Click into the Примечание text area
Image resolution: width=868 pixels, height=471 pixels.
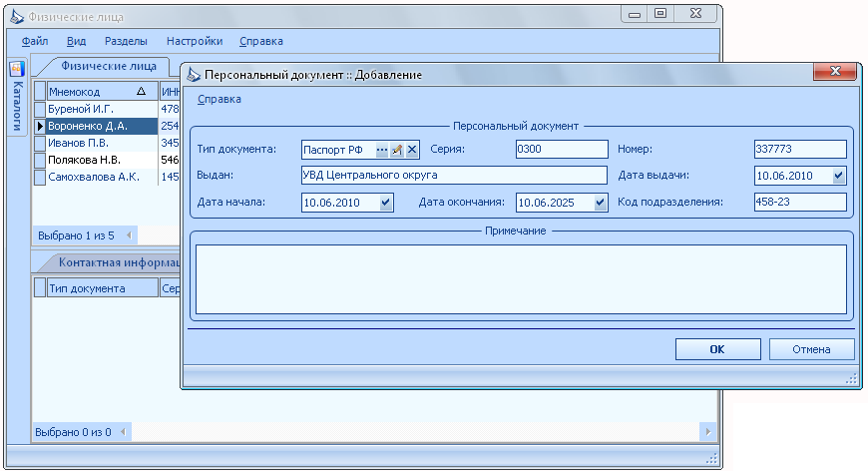pos(521,279)
